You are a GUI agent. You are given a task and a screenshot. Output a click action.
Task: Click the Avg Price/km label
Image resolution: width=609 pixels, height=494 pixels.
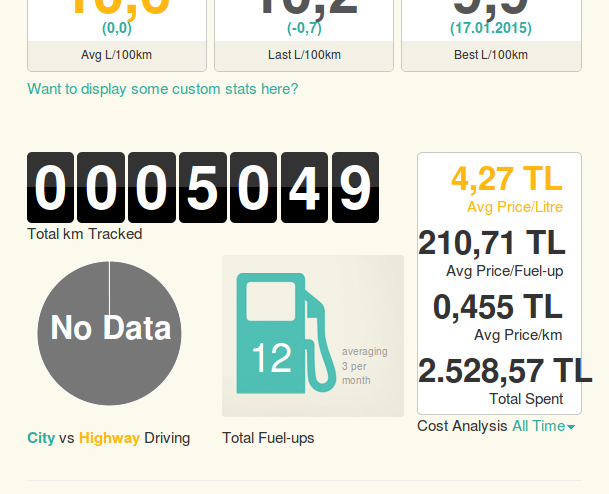(518, 335)
